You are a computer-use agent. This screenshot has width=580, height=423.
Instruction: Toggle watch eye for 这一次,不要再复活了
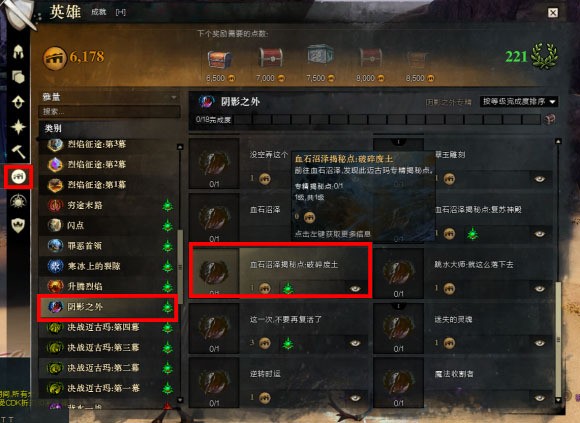click(355, 343)
